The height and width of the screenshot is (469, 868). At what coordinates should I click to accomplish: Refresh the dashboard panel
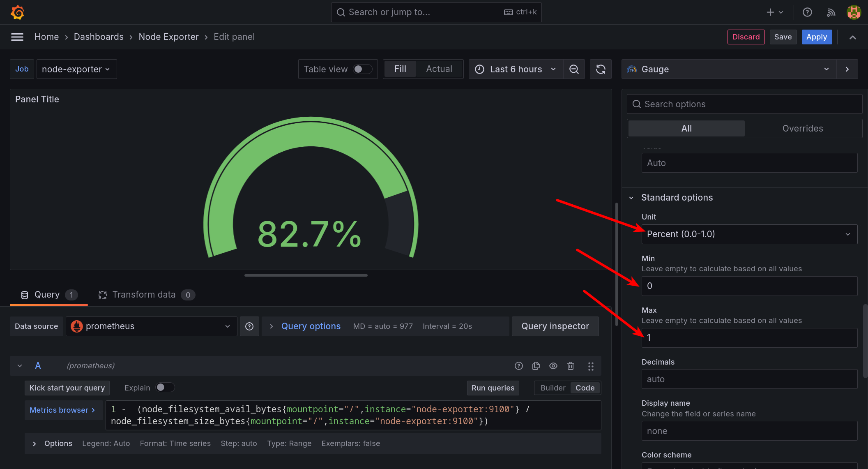click(601, 69)
